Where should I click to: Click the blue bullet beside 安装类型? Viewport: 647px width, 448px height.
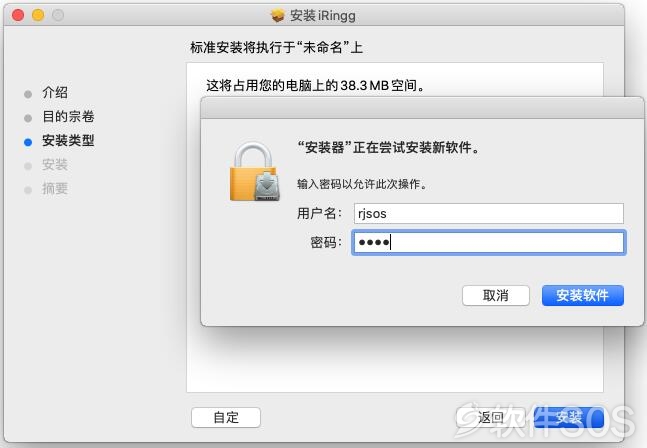click(28, 142)
